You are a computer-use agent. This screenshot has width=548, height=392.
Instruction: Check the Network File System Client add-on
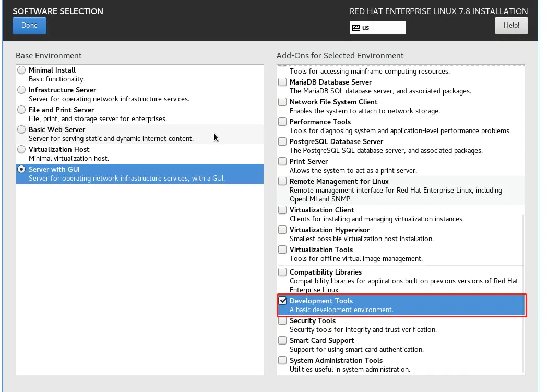(x=282, y=102)
